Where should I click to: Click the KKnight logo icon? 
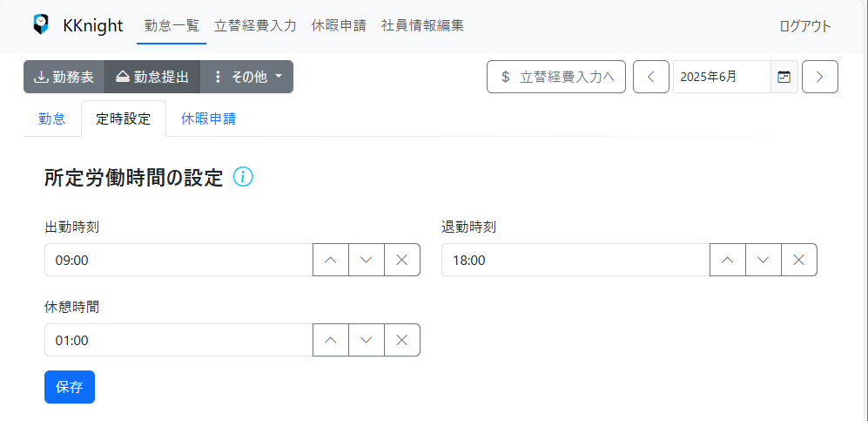pyautogui.click(x=41, y=25)
